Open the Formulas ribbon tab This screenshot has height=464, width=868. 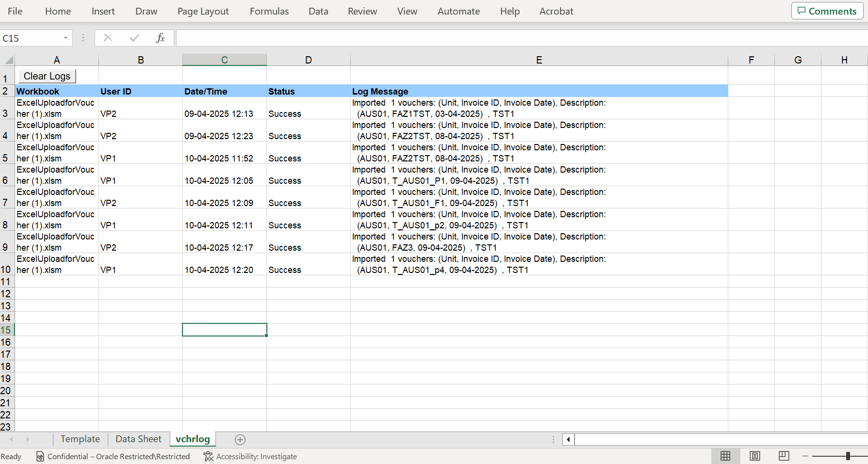269,11
